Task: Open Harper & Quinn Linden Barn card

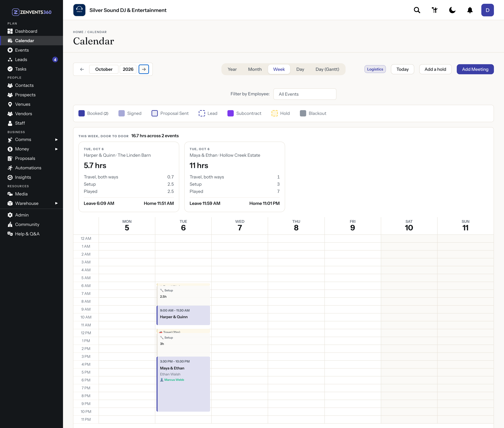Action: pyautogui.click(x=129, y=177)
